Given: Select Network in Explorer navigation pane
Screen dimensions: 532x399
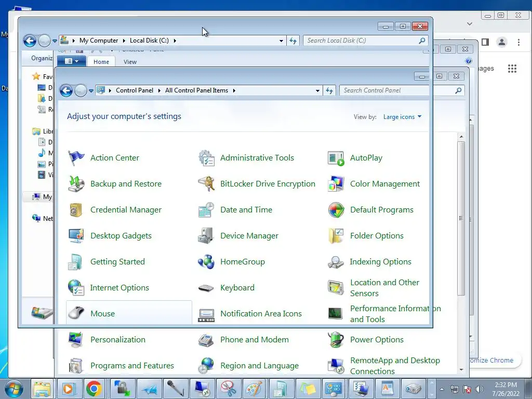Looking at the screenshot, I should point(43,219).
